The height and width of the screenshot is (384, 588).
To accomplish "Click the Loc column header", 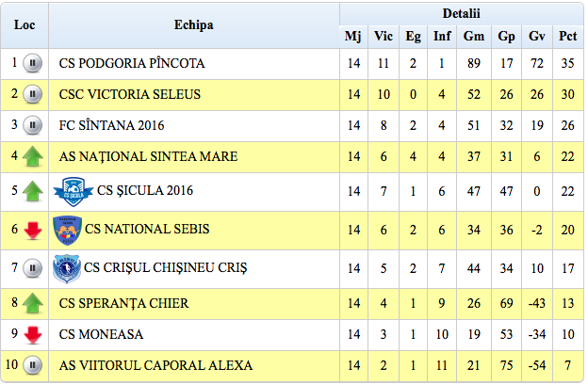I will click(x=24, y=24).
